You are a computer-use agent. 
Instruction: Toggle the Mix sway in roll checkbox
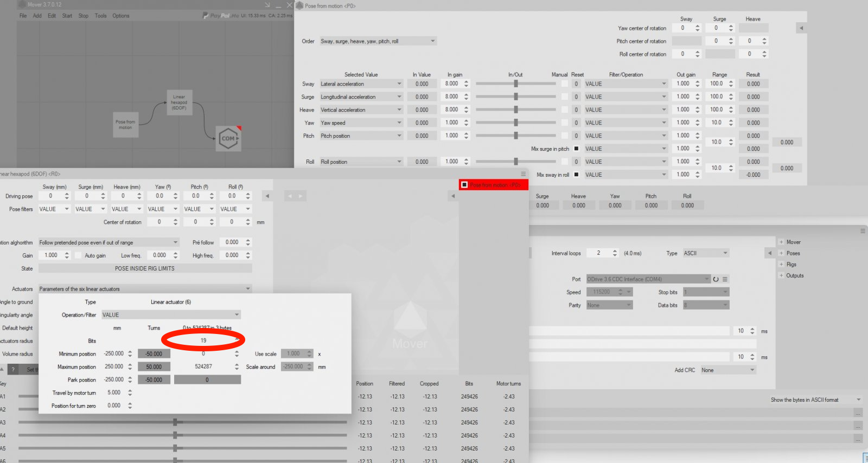point(576,175)
